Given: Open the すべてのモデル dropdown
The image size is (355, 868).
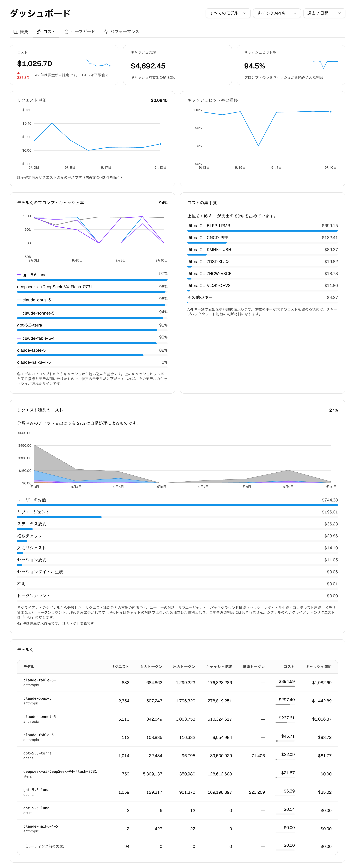Looking at the screenshot, I should (x=228, y=13).
